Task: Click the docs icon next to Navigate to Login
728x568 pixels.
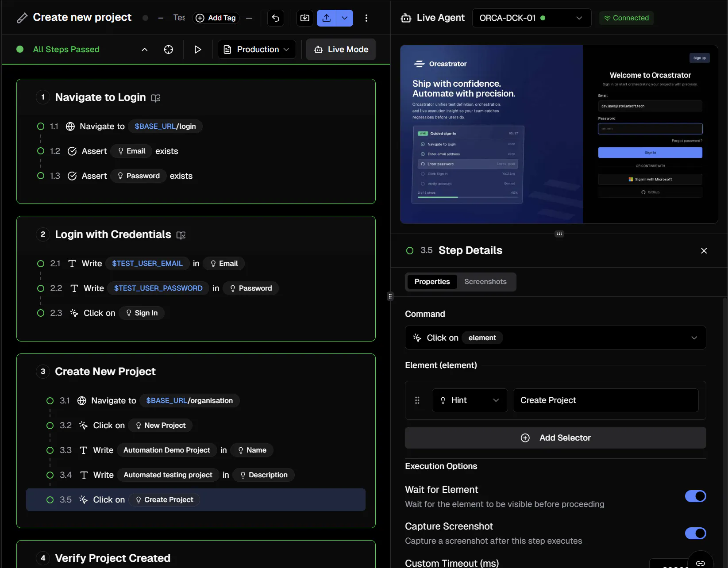Action: pos(156,98)
